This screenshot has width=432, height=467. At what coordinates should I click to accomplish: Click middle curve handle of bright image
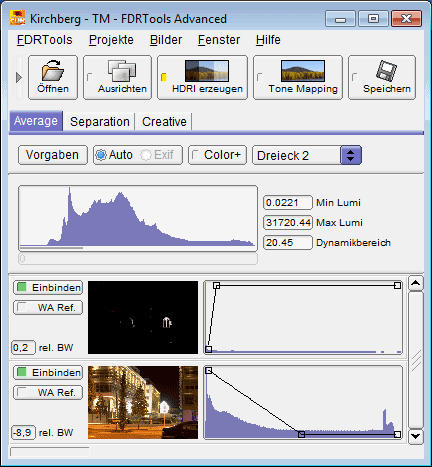[301, 434]
